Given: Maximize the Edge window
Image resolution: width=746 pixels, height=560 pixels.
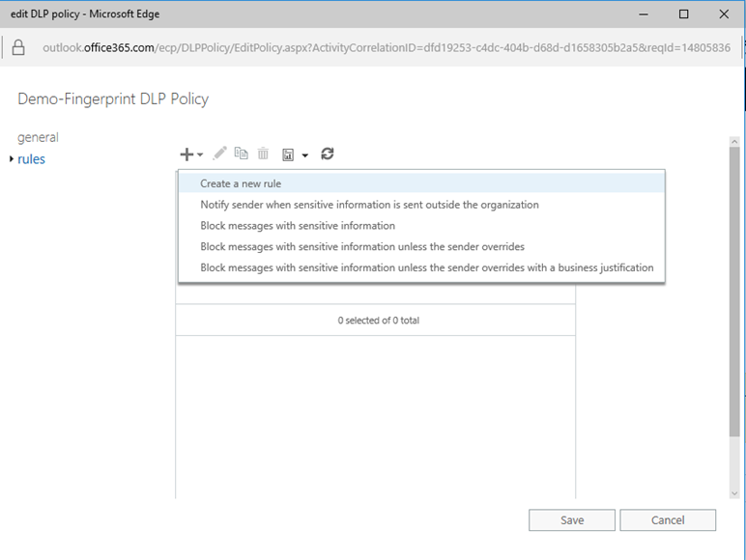Looking at the screenshot, I should pyautogui.click(x=684, y=14).
